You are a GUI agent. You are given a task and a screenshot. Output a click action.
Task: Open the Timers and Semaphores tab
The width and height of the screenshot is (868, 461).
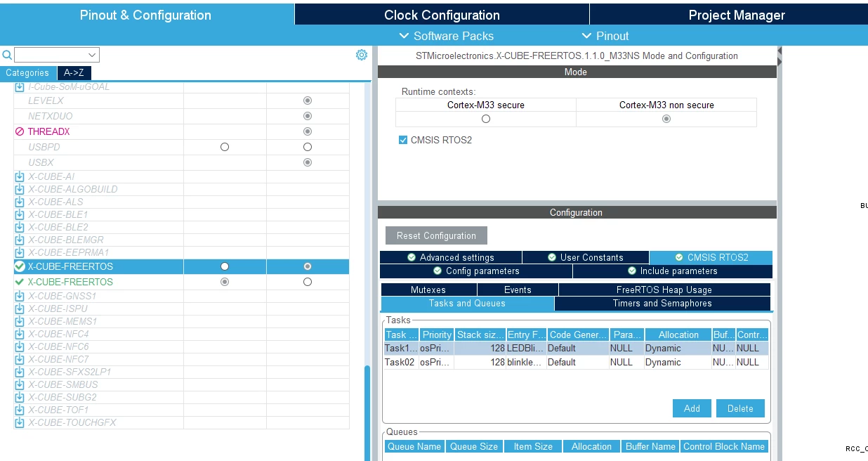662,304
